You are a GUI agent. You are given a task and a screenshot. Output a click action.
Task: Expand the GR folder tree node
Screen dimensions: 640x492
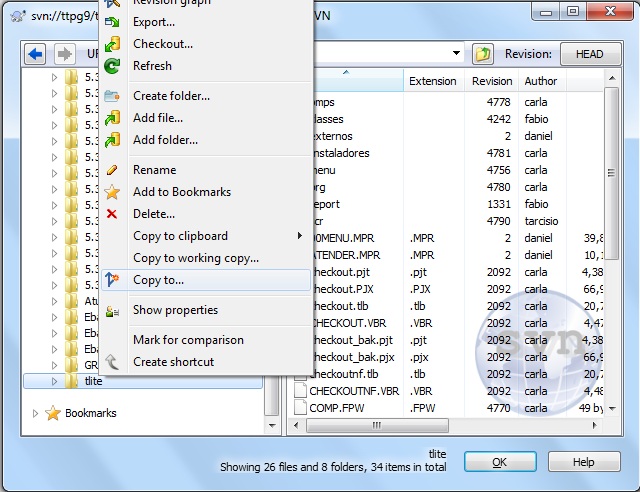tap(54, 365)
